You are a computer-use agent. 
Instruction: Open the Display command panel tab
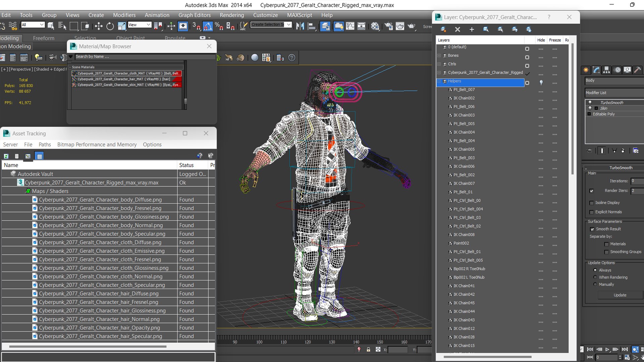pos(627,70)
